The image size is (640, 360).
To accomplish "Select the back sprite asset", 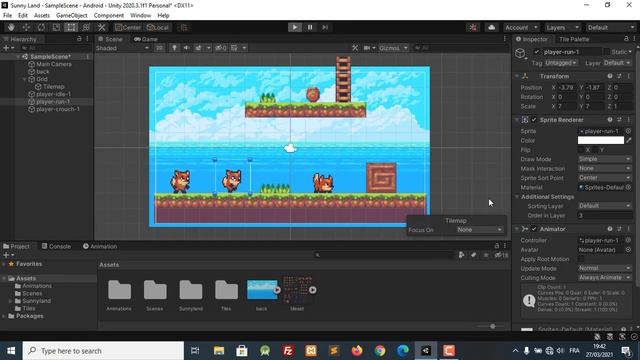I will 262,294.
